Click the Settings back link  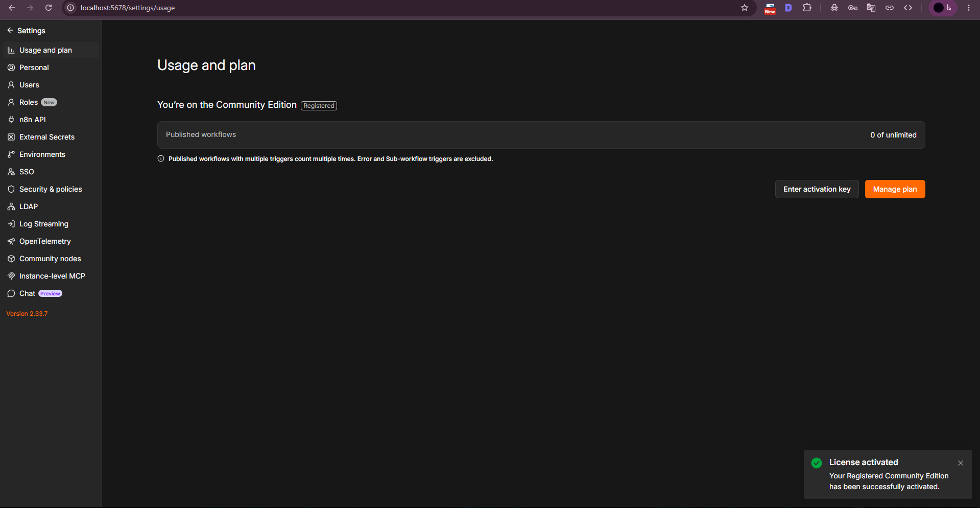click(x=26, y=31)
